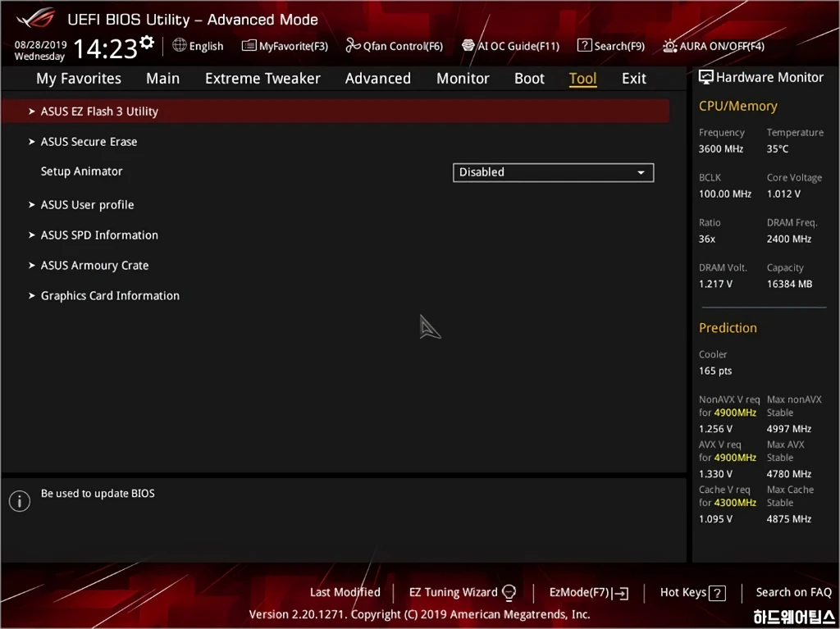Viewport: 840px width, 629px height.
Task: Switch to the Monitor tab
Action: point(463,79)
